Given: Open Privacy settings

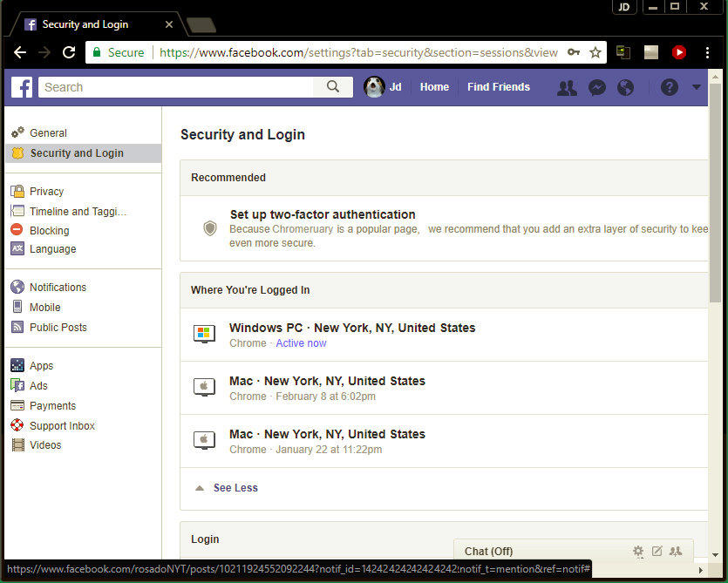Looking at the screenshot, I should point(46,191).
